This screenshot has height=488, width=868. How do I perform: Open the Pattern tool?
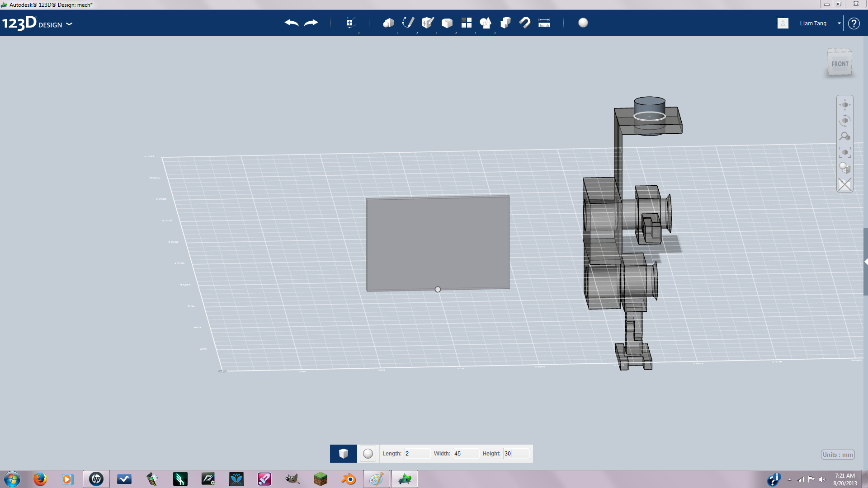click(x=467, y=23)
